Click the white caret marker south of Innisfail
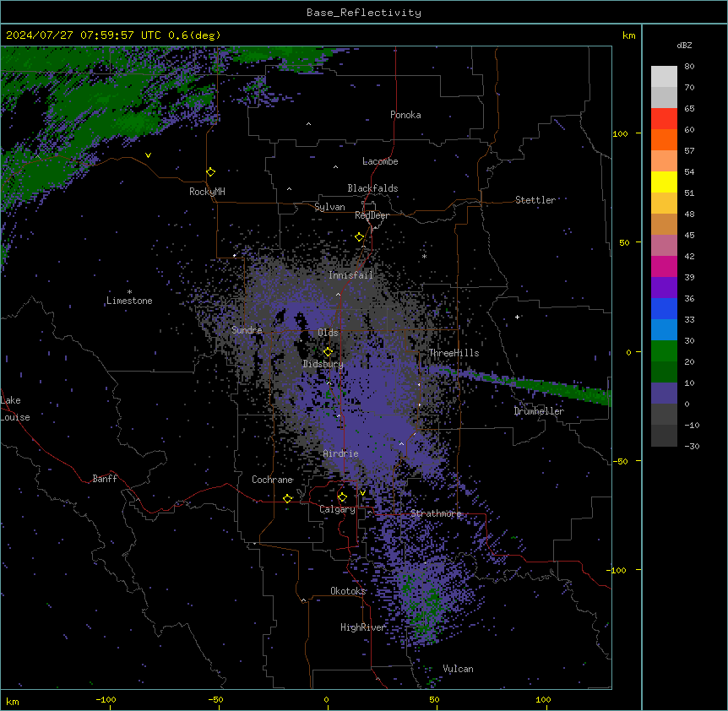The image size is (728, 711). [338, 295]
